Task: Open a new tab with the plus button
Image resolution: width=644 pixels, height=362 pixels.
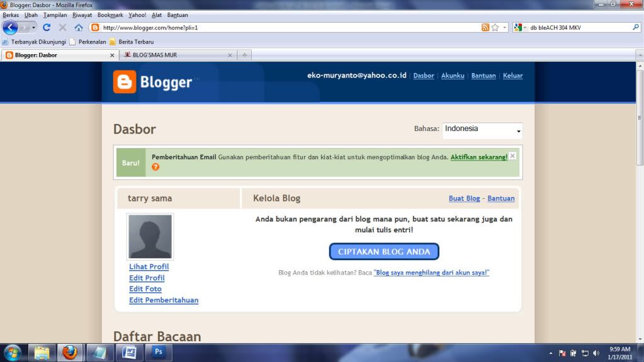Action: point(244,55)
